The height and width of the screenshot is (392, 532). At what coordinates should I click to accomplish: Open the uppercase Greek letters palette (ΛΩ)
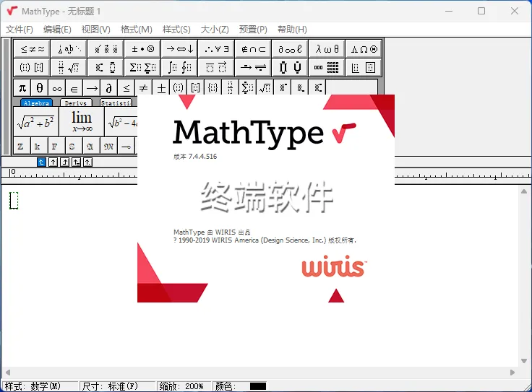click(x=364, y=49)
